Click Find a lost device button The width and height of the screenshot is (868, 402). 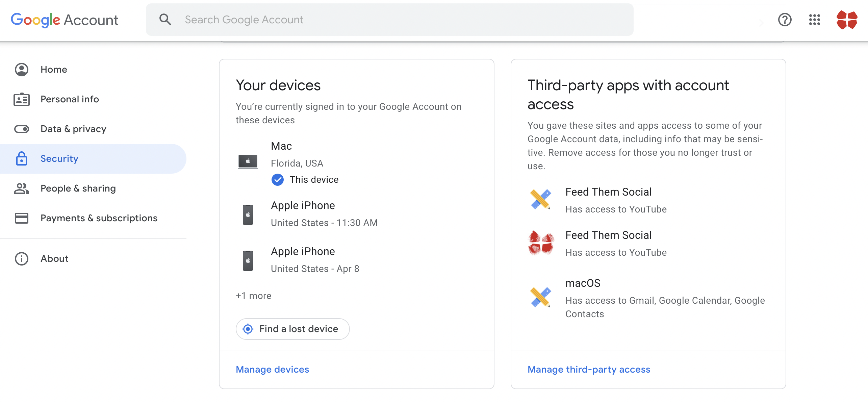pyautogui.click(x=292, y=329)
